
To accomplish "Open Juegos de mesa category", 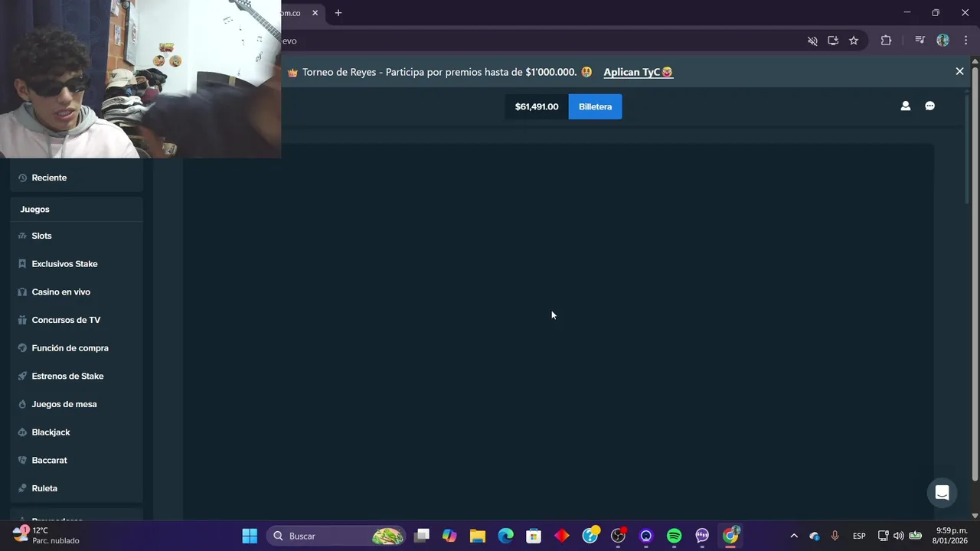I will click(77, 404).
